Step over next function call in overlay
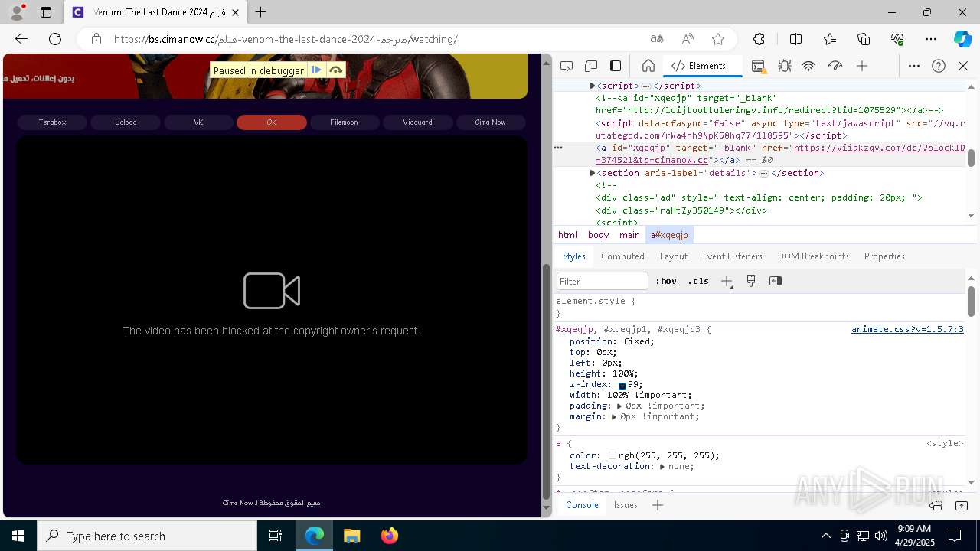Screen dimensions: 980x551 (335, 70)
